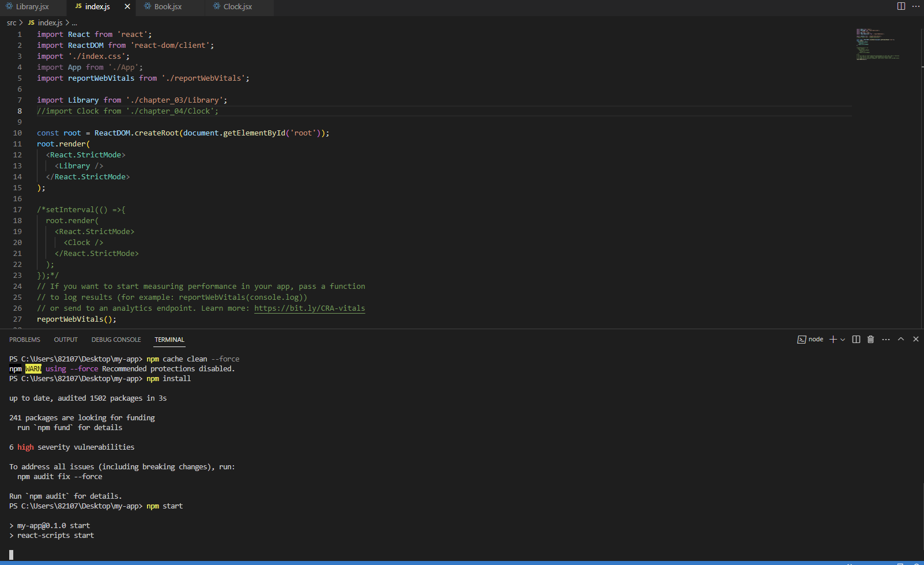Click 'const root' declaration on line 10
The height and width of the screenshot is (565, 924).
(59, 133)
